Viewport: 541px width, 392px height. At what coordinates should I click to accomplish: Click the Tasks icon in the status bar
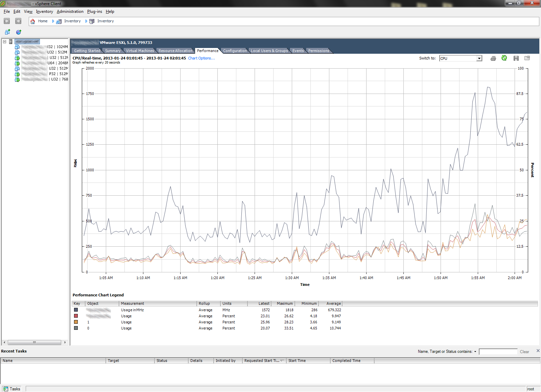coord(5,389)
